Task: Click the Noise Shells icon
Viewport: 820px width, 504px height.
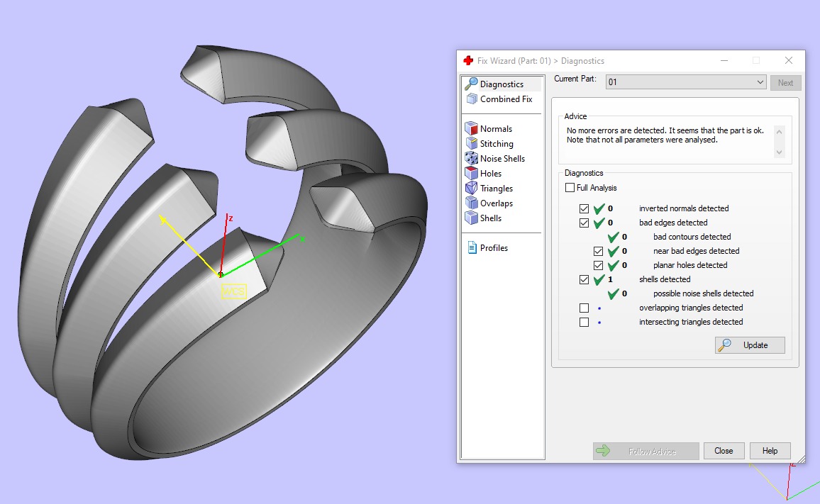Action: (471, 158)
